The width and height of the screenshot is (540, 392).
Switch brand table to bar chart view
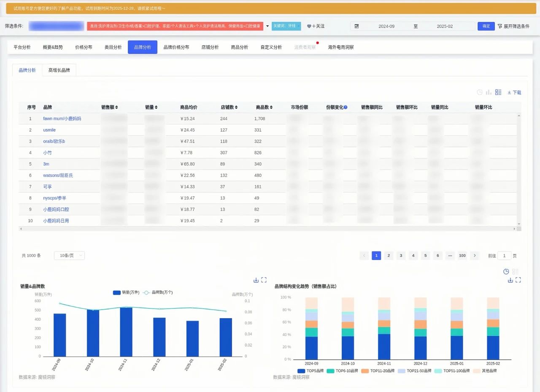pos(489,92)
